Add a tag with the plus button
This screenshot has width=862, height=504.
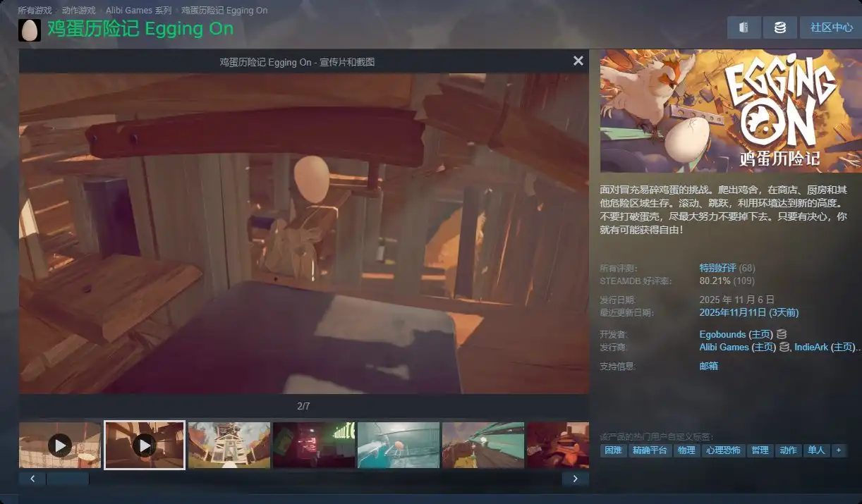pos(839,450)
